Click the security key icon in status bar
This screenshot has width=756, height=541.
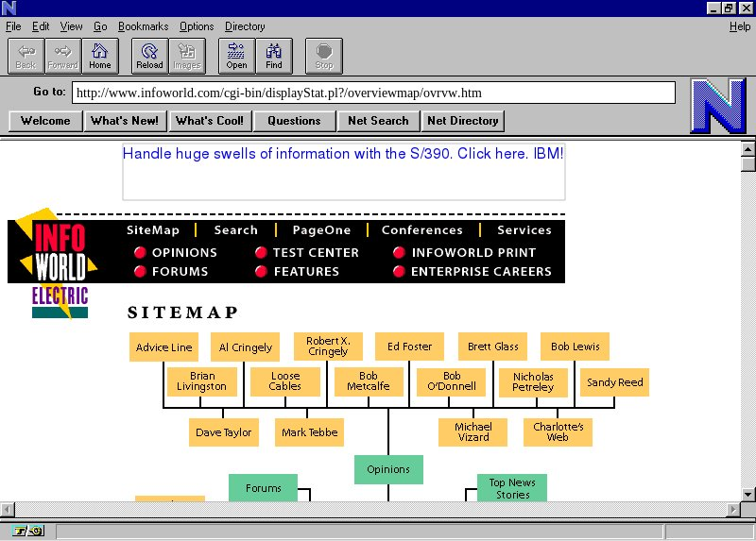point(23,531)
